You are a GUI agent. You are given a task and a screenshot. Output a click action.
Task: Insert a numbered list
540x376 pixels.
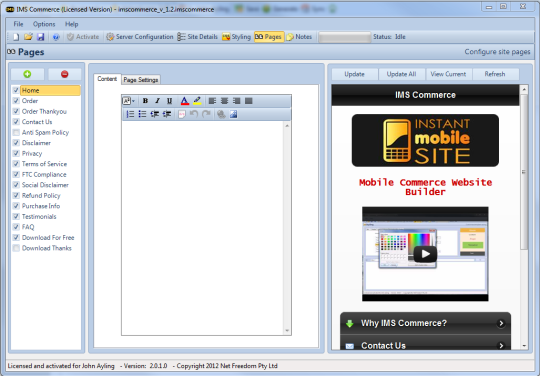tap(130, 114)
